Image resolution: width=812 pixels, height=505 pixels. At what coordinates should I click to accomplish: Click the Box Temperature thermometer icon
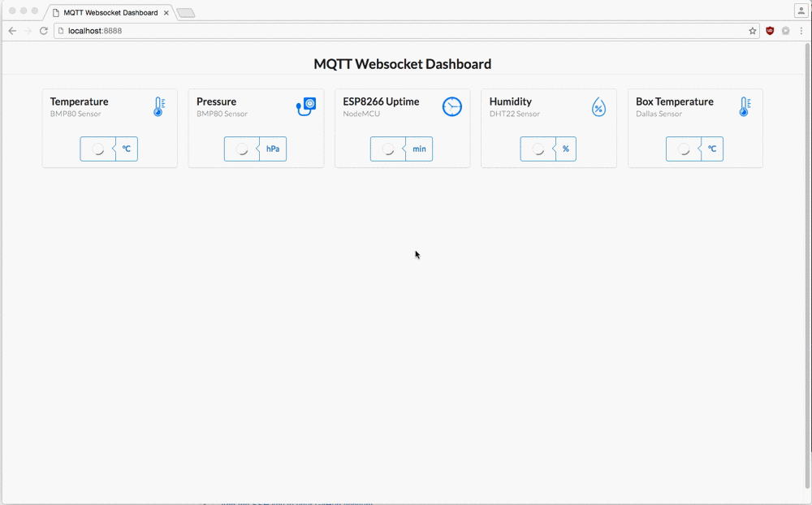coord(744,106)
